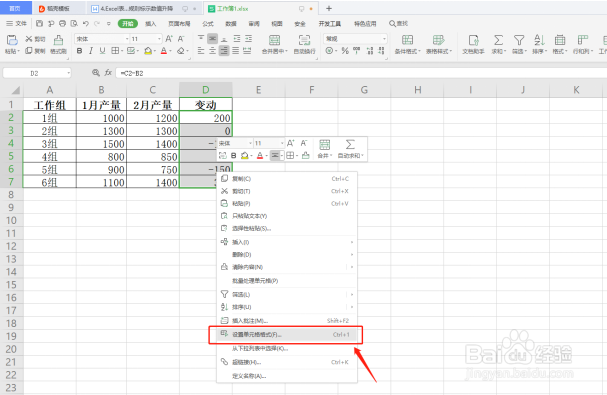607x395 pixels.
Task: Toggle middle vertical alignment
Action: [x=213, y=38]
